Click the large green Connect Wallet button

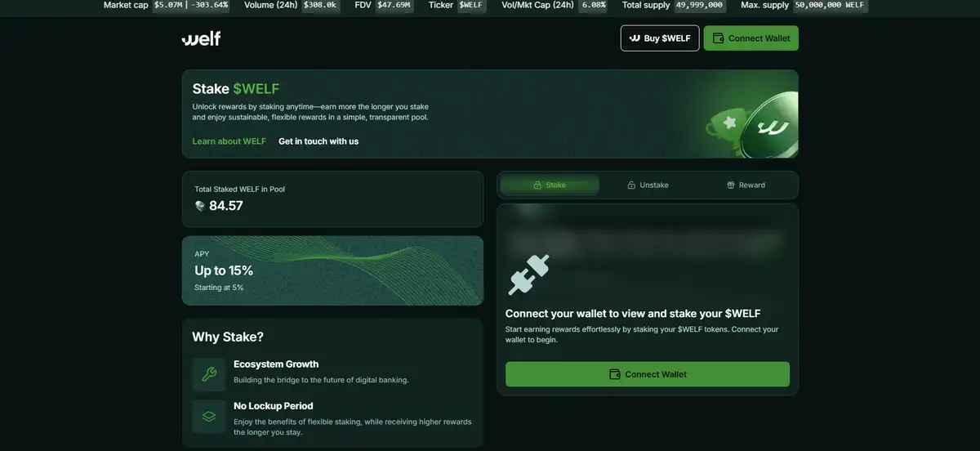pyautogui.click(x=648, y=374)
